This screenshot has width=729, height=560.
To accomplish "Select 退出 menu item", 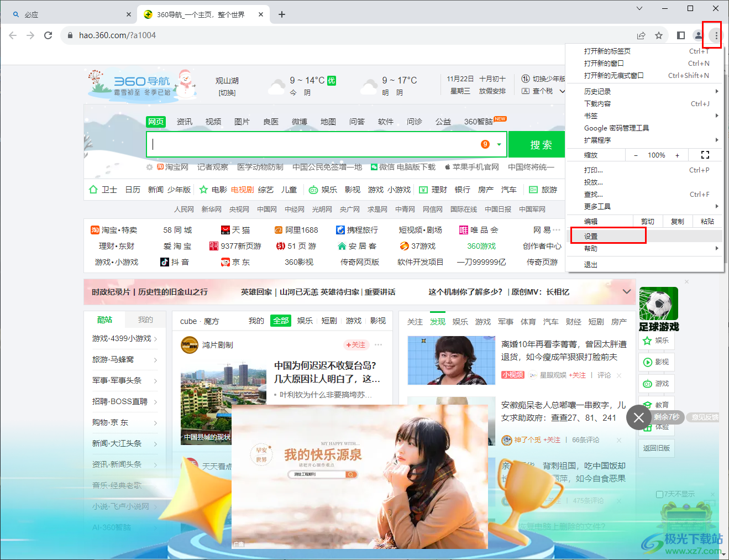I will [644, 264].
